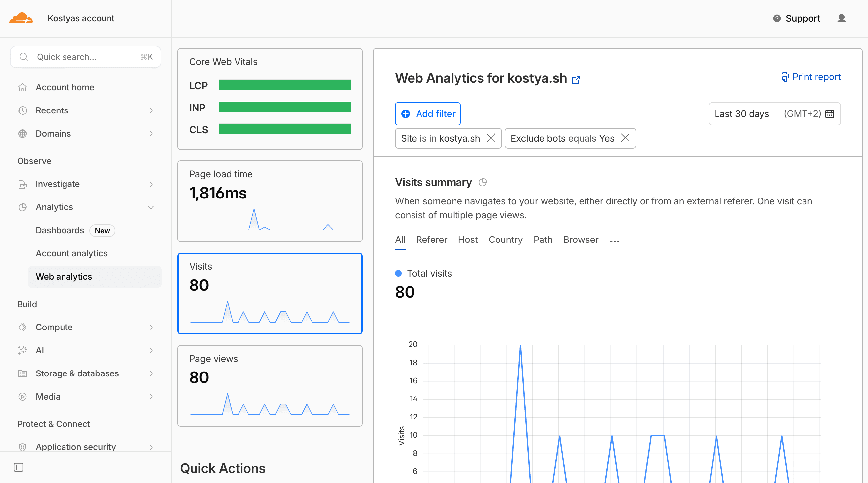The width and height of the screenshot is (868, 483).
Task: Click the Cloudflare logo
Action: (21, 18)
